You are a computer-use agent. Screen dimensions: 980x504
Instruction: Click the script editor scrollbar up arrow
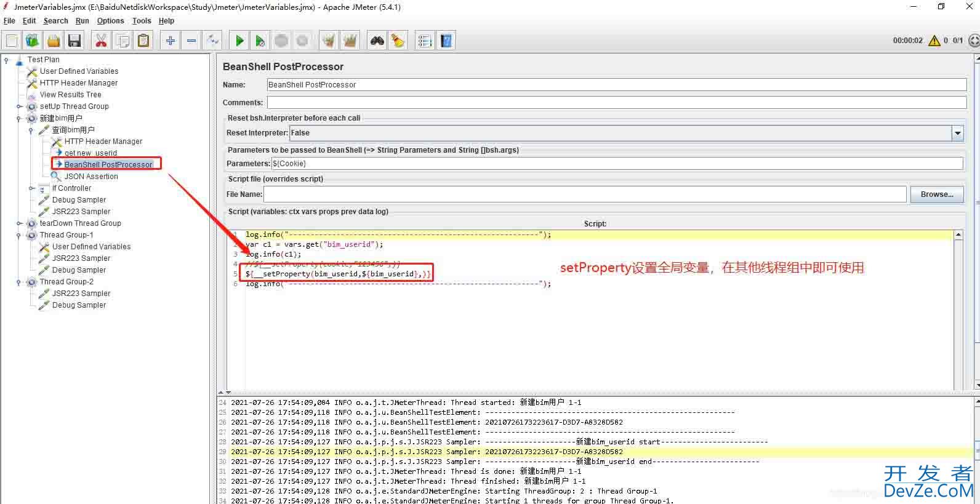958,235
